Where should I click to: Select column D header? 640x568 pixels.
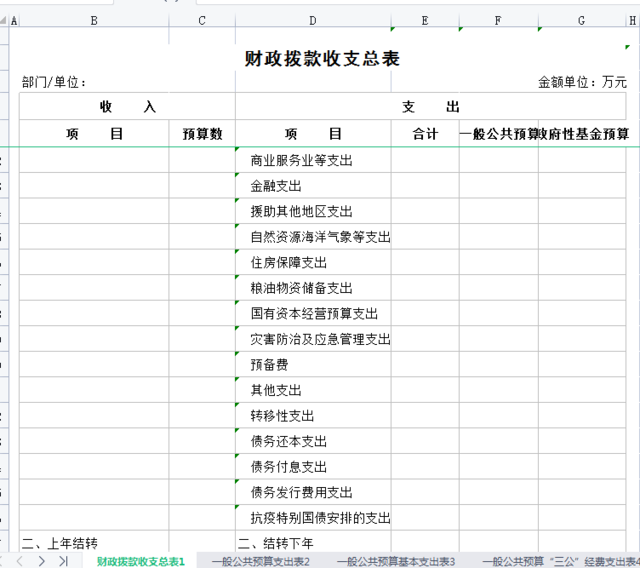pos(313,20)
